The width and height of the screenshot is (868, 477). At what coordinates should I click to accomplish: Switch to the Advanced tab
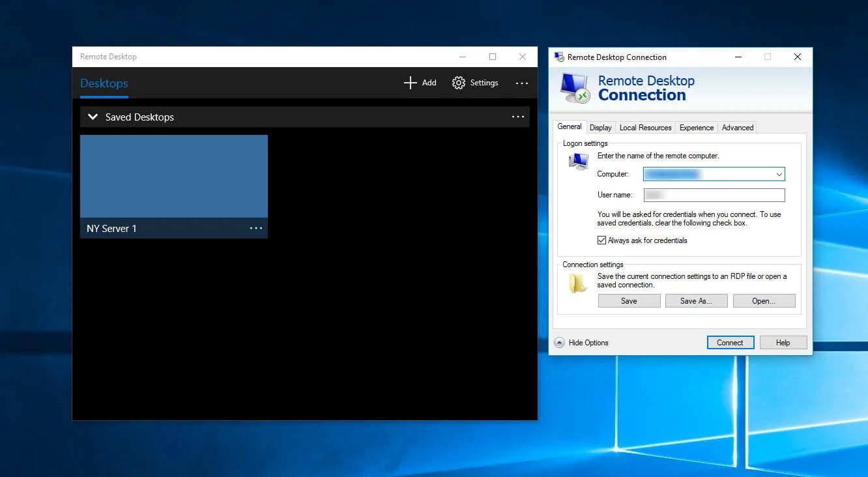point(738,128)
